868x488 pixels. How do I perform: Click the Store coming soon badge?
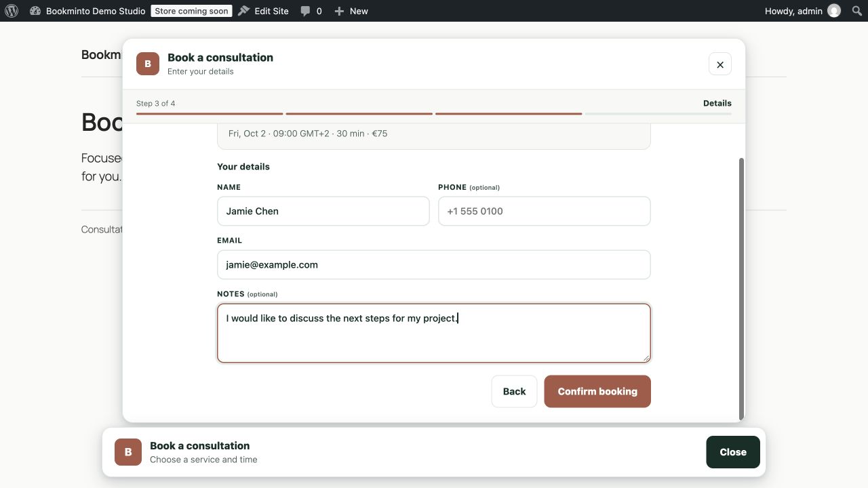pyautogui.click(x=191, y=11)
